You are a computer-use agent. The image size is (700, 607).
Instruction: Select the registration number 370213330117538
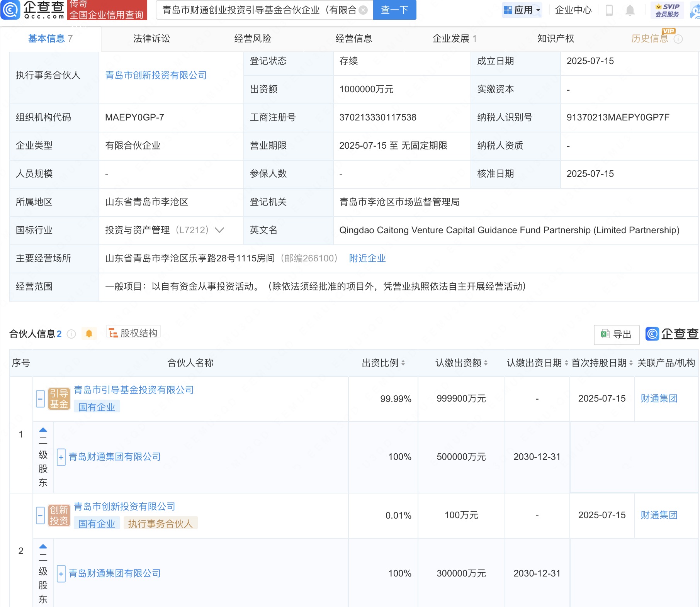(378, 117)
